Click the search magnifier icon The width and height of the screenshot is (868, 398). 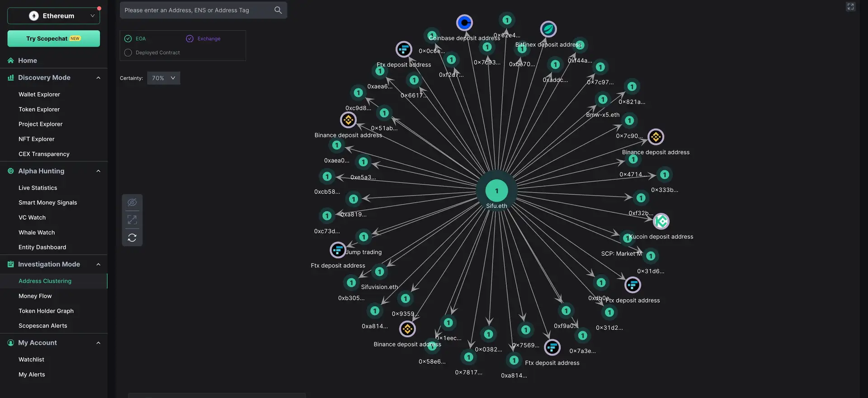tap(278, 10)
